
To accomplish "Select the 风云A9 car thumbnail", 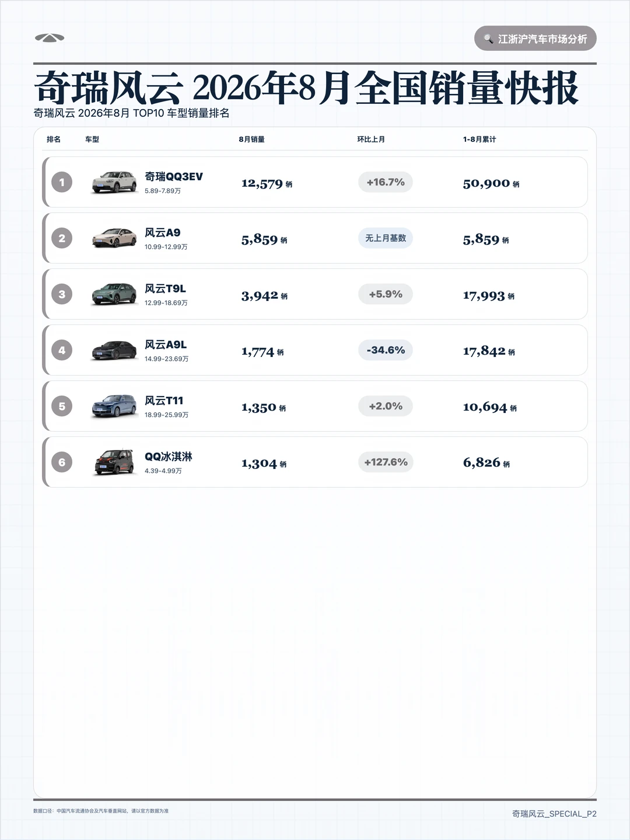I will pyautogui.click(x=114, y=238).
